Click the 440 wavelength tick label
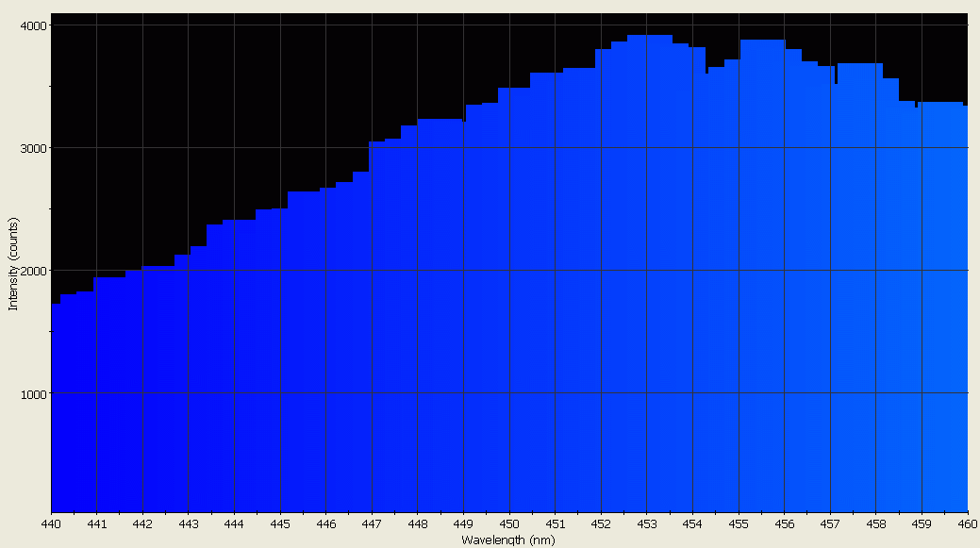Viewport: 980px width, 548px height. click(51, 523)
